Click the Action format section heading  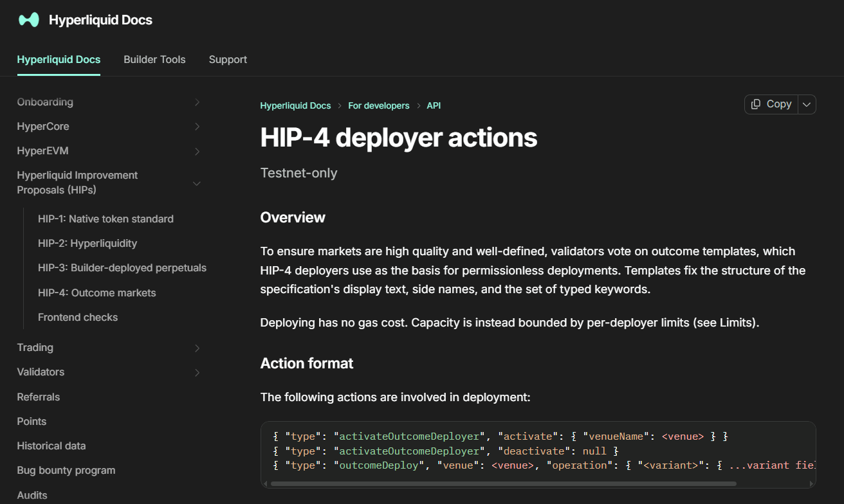pos(307,363)
